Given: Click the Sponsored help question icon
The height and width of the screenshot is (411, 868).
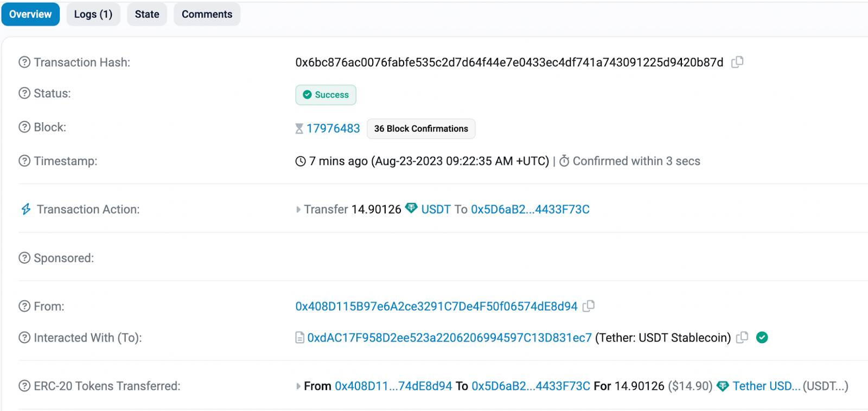Looking at the screenshot, I should click(24, 258).
